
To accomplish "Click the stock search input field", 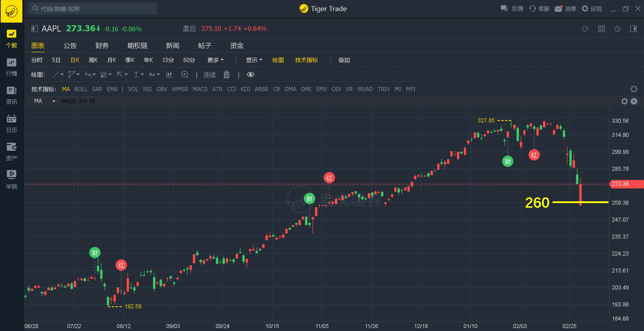I will point(93,9).
